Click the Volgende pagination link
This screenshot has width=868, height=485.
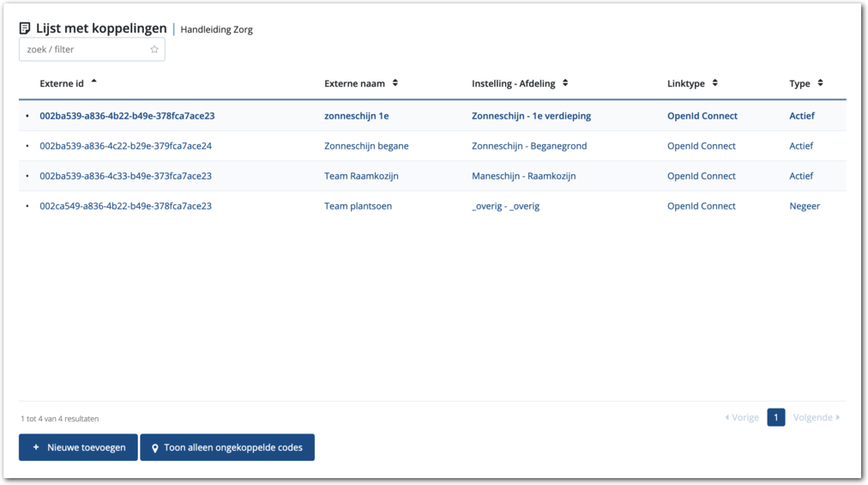pyautogui.click(x=816, y=418)
